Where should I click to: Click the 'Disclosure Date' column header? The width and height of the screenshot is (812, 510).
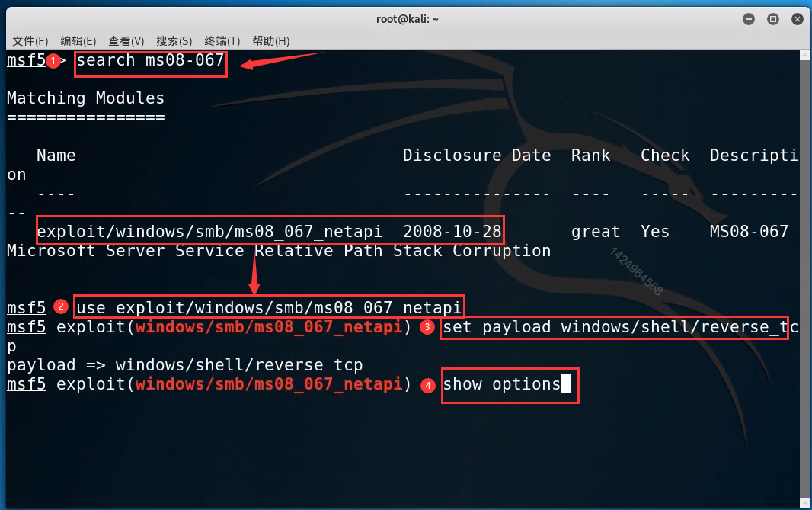pos(476,155)
